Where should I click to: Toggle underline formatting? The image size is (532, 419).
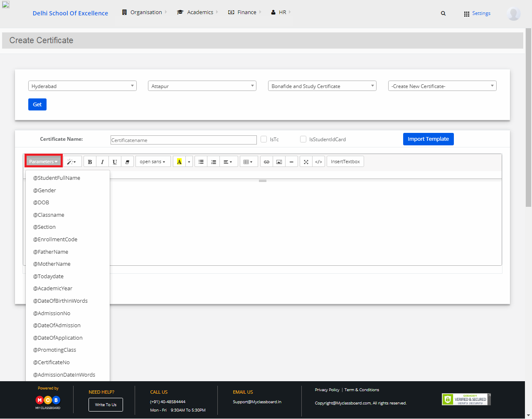coord(115,162)
